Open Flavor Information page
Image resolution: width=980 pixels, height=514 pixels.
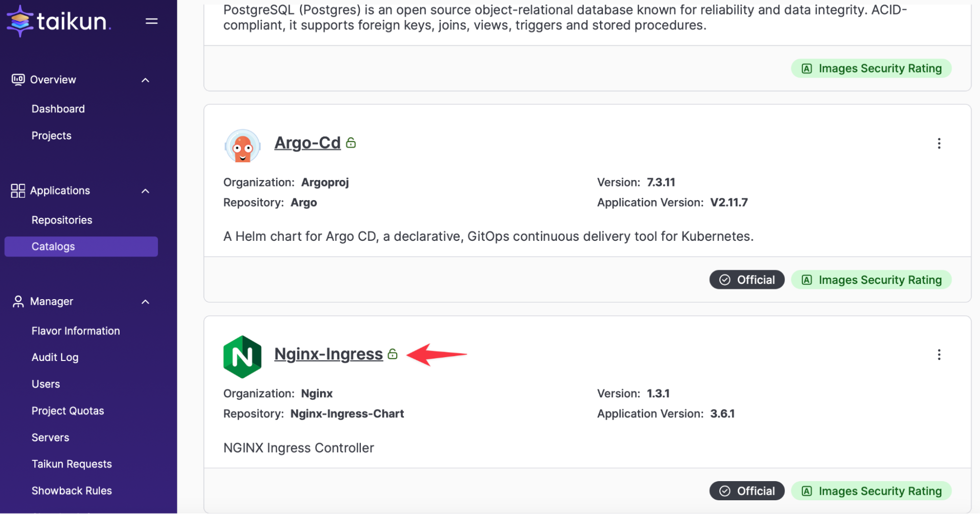75,331
